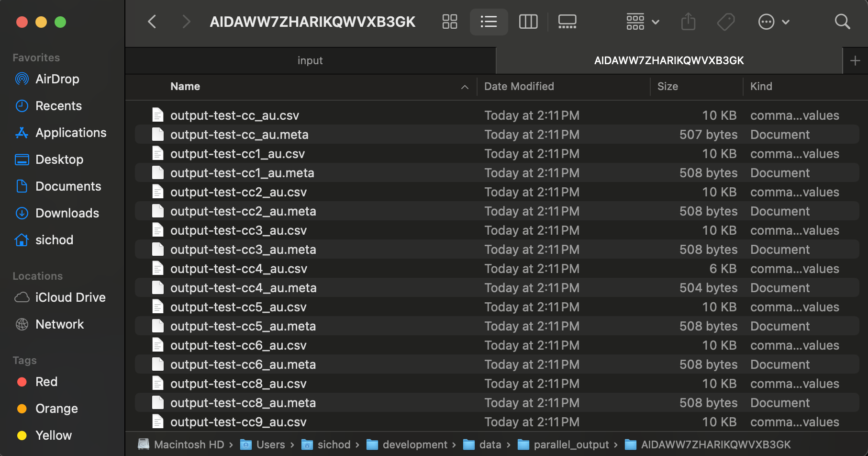Navigate back using the back arrow
868x456 pixels.
click(152, 22)
